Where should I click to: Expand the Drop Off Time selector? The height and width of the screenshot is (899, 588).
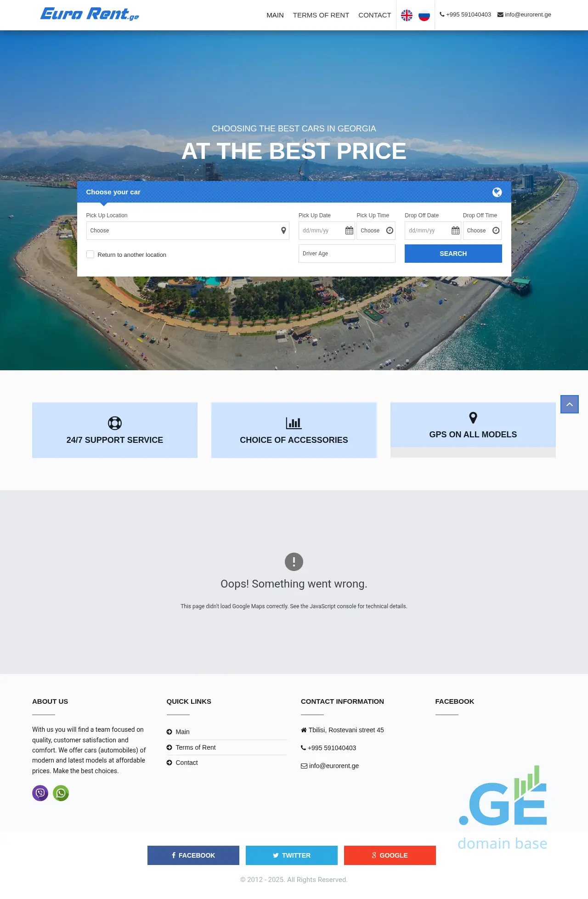(x=482, y=231)
